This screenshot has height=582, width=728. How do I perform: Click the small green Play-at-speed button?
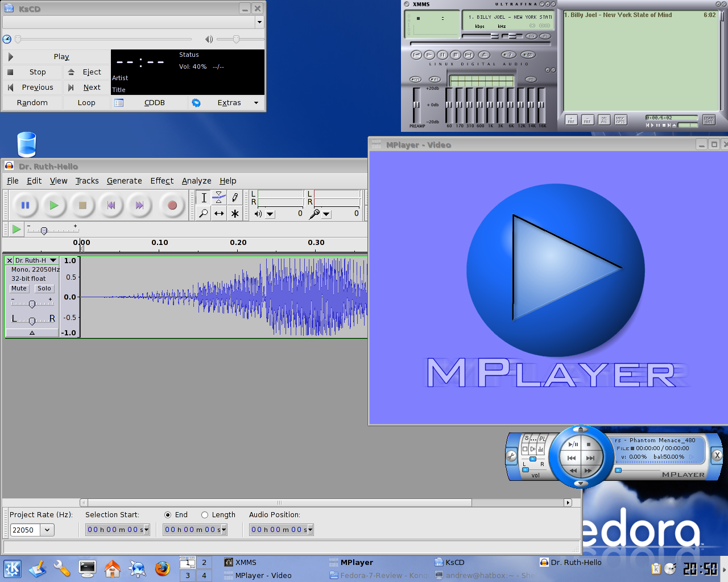(x=16, y=229)
